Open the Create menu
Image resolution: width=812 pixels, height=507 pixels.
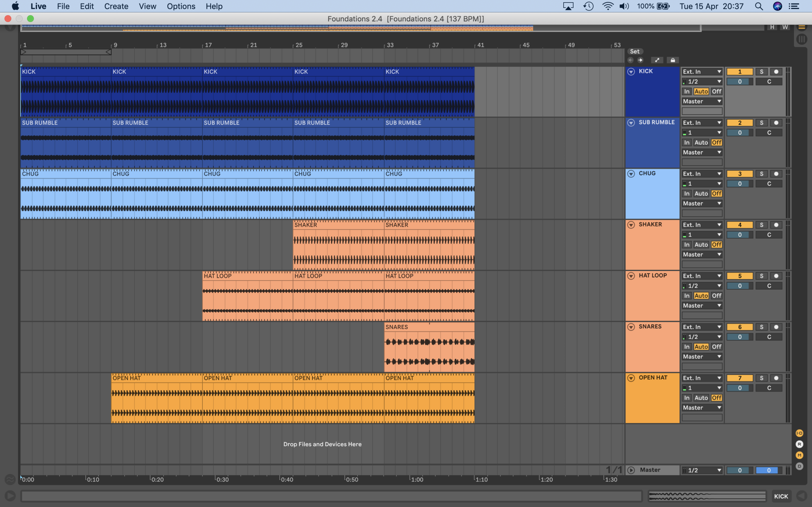(x=116, y=6)
